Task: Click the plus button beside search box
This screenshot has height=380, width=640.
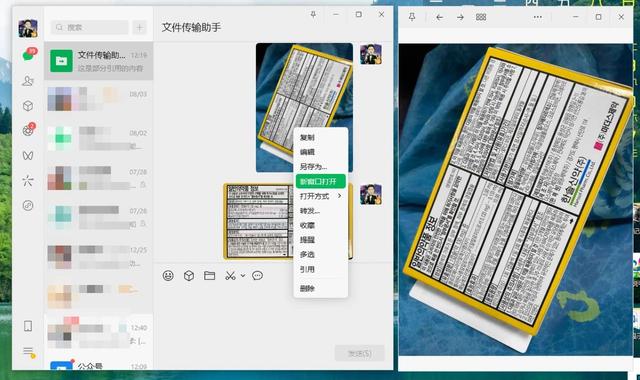Action: pos(140,27)
